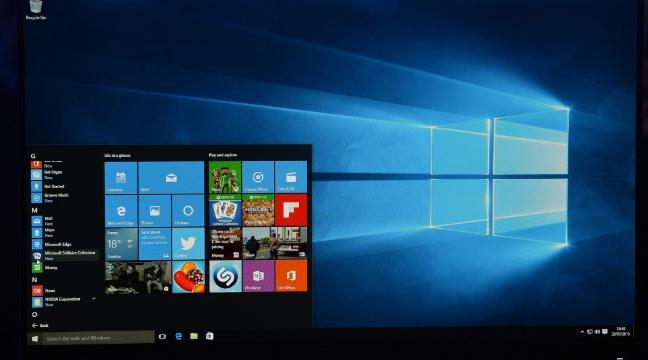Open the Groove Music tile
Screen dimensions: 648x360
[258, 177]
